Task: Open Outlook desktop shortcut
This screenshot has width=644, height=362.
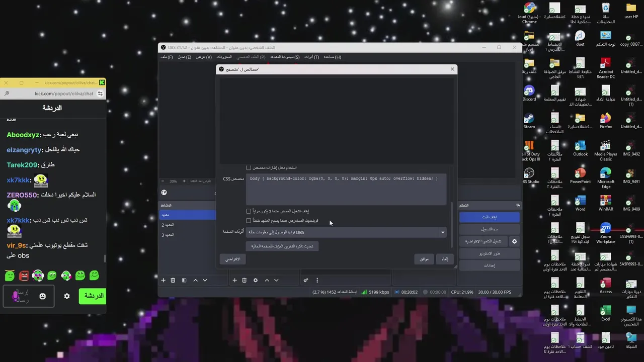Action: pos(580,148)
